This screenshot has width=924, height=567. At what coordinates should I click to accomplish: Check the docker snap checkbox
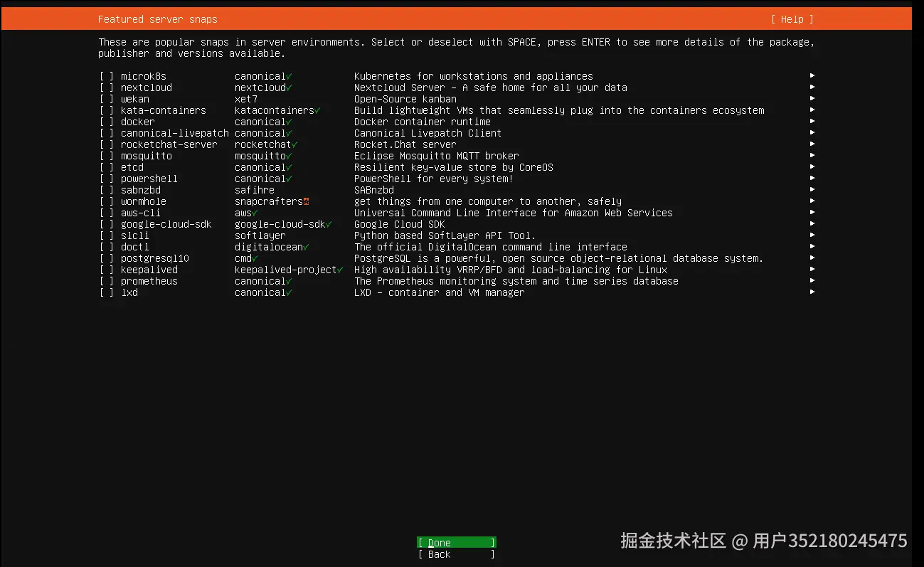pyautogui.click(x=107, y=122)
